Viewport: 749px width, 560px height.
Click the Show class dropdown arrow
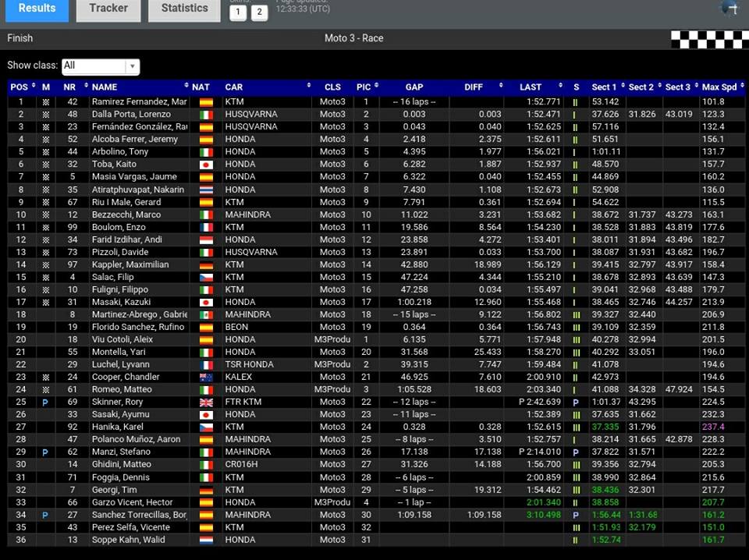coord(133,66)
